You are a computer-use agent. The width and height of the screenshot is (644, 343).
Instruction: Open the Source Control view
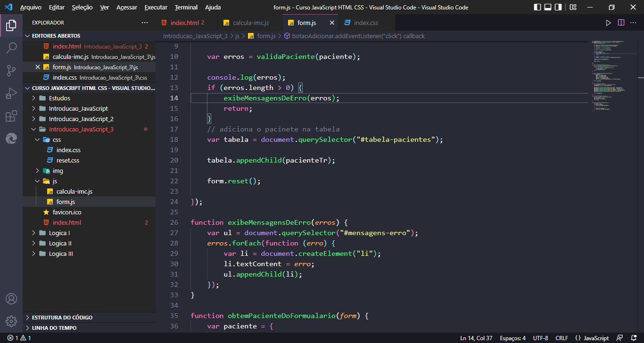pos(11,71)
